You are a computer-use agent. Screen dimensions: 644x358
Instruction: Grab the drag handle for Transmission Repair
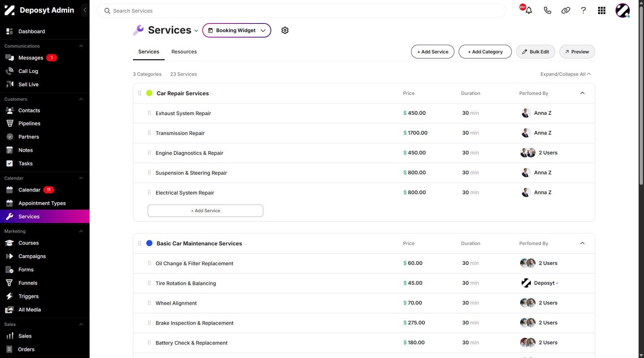[149, 133]
